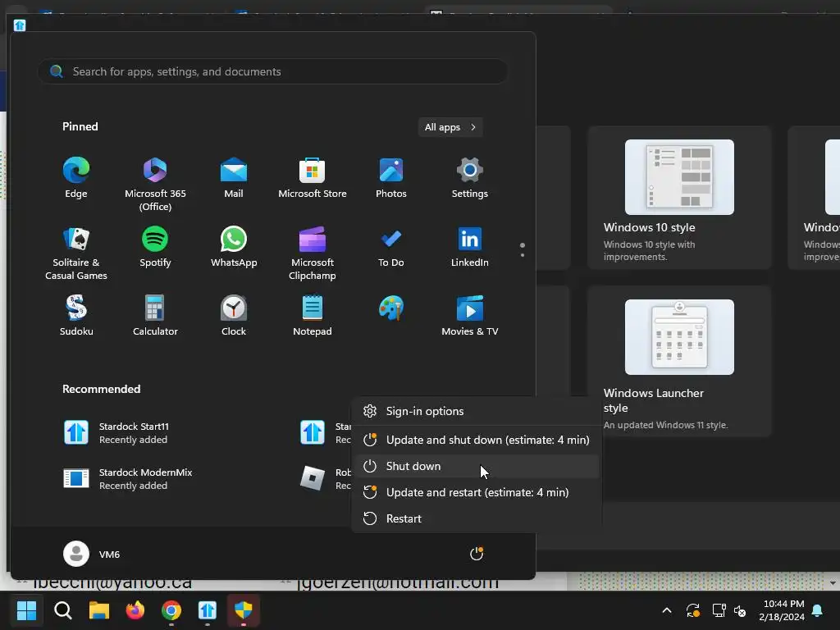This screenshot has width=840, height=630.
Task: Open Movies & TV
Action: pos(470,316)
